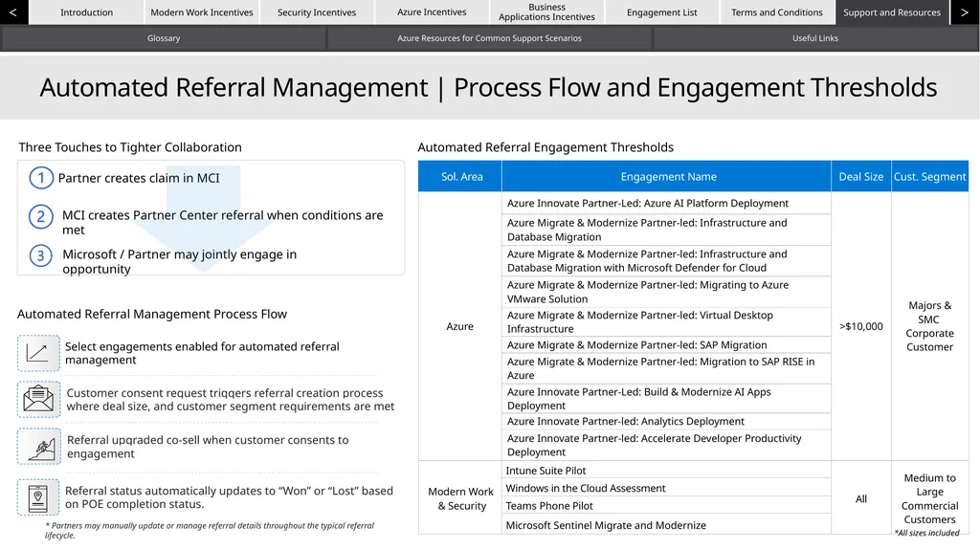980x550 pixels.
Task: Open the Useful Links sub-tab
Action: (815, 38)
